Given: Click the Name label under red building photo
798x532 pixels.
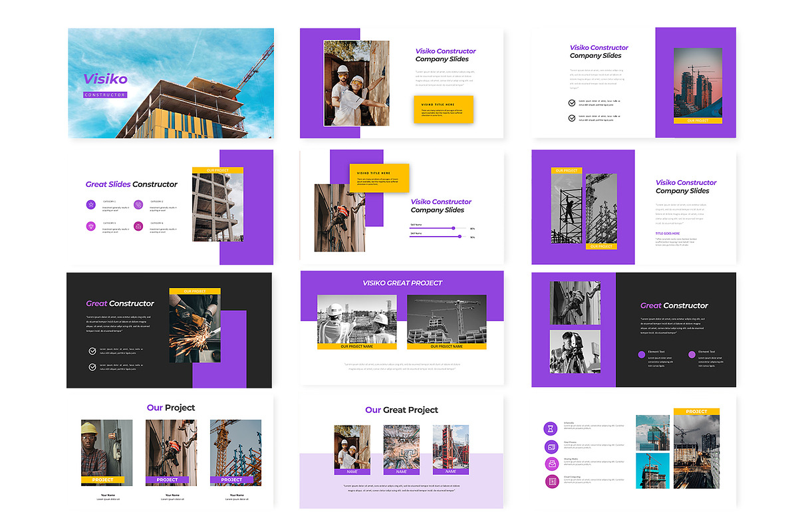Looking at the screenshot, I should pos(451,471).
